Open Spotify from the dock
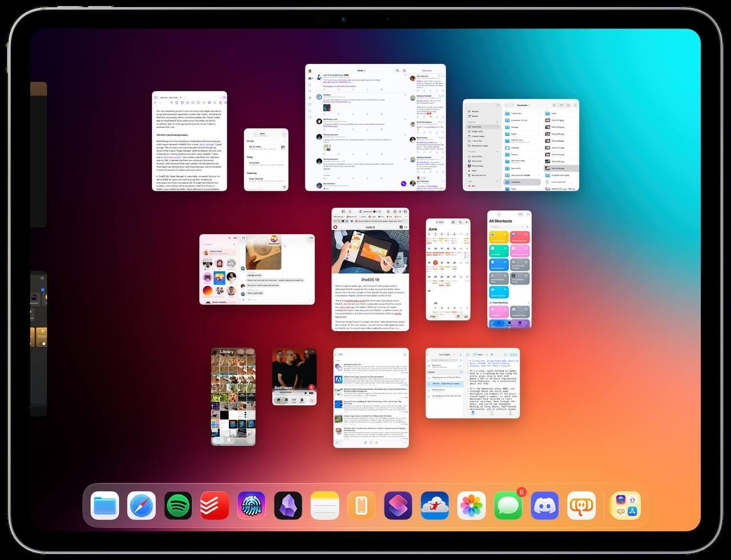 (178, 505)
